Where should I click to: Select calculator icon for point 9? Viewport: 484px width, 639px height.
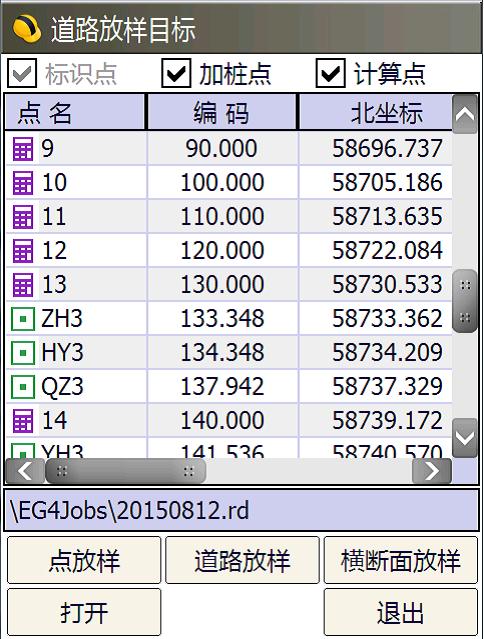[23, 148]
